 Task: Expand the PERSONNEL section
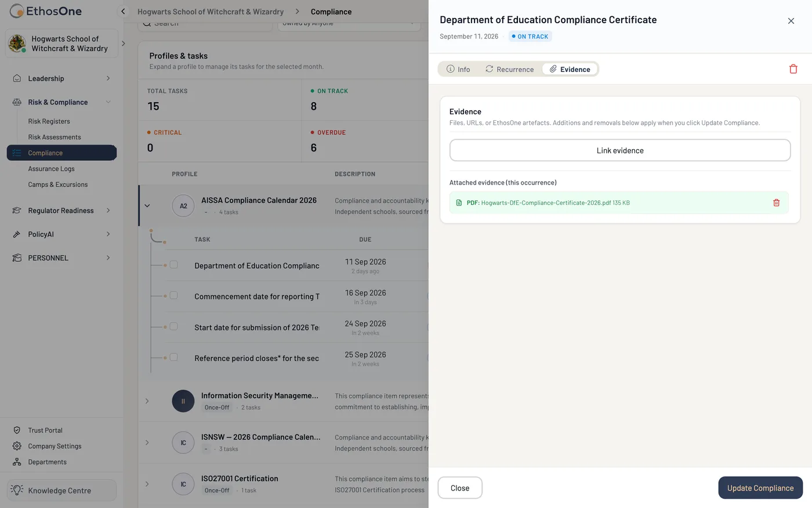pyautogui.click(x=108, y=258)
